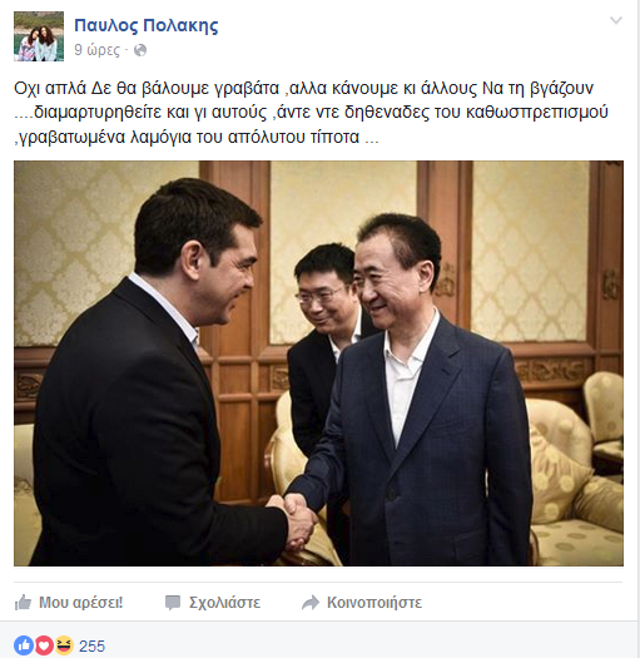Click the public globe privacy icon
The image size is (640, 658).
coord(140,50)
